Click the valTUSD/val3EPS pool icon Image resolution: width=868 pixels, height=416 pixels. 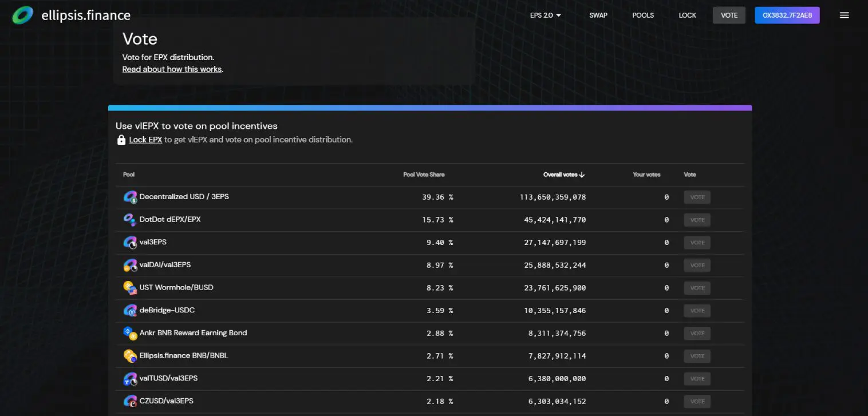coord(131,378)
